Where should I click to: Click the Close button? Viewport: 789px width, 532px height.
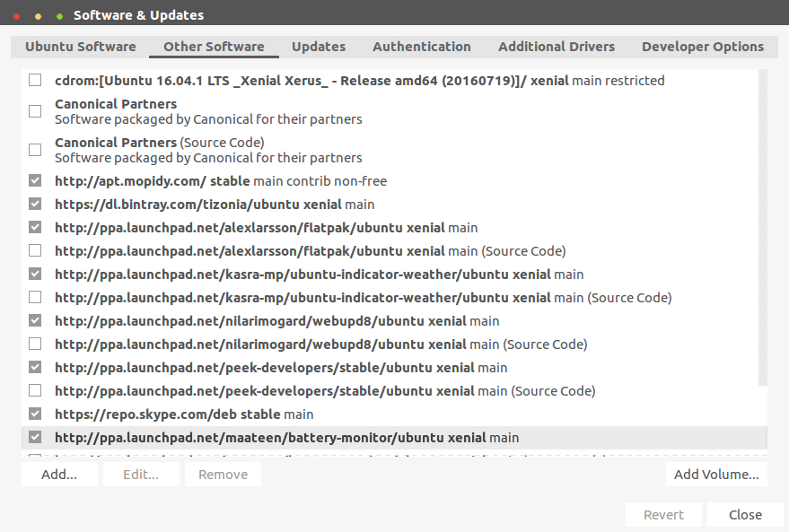(x=745, y=515)
